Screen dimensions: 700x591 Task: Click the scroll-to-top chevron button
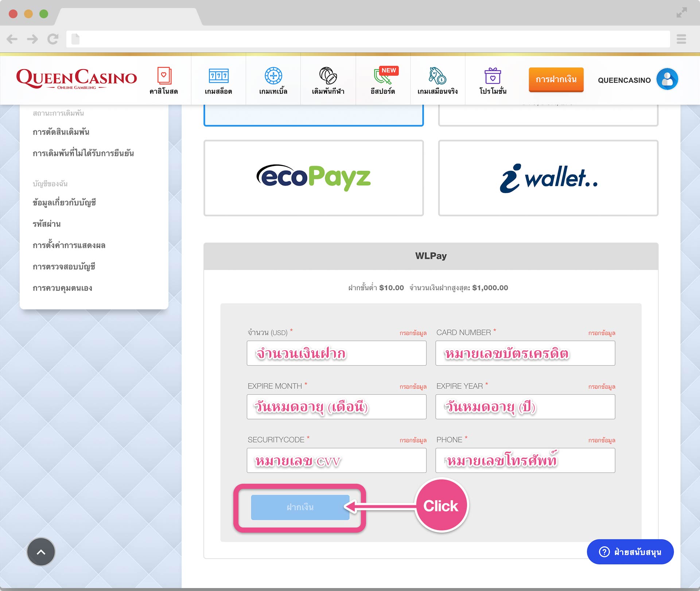[41, 552]
